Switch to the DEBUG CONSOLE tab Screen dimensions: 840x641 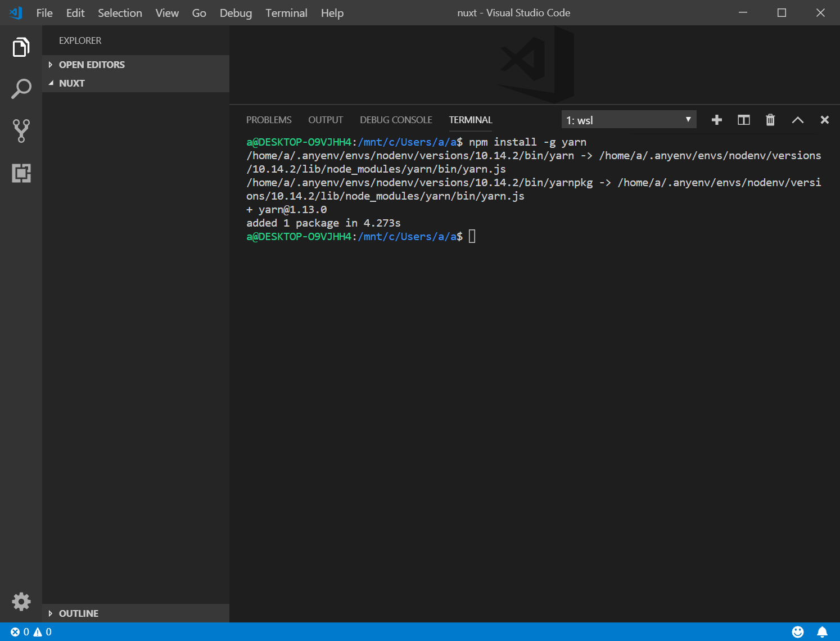396,120
